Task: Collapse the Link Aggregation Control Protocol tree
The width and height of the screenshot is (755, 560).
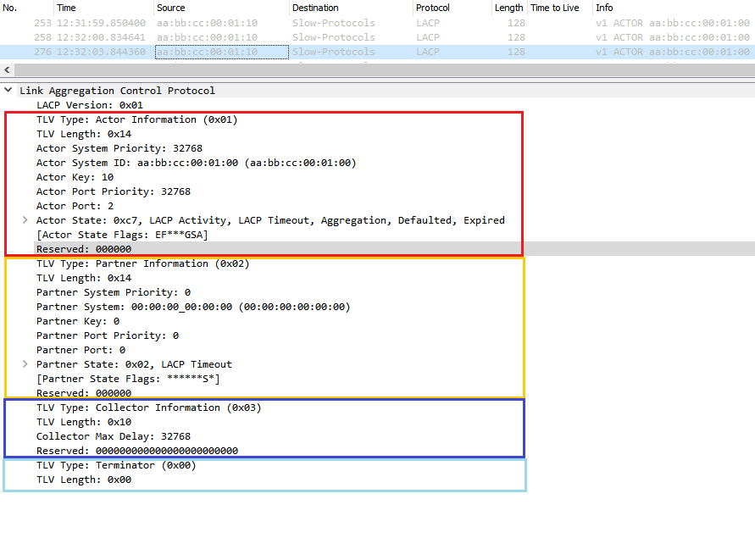Action: (x=8, y=90)
